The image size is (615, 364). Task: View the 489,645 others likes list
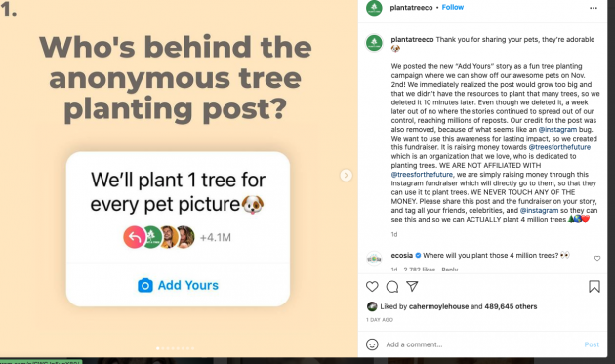[511, 306]
